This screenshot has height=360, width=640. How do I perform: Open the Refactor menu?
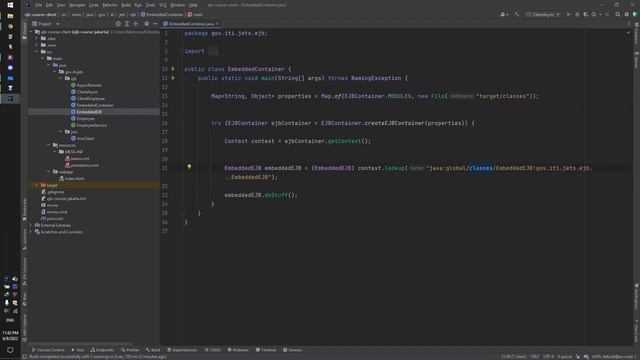(x=110, y=5)
